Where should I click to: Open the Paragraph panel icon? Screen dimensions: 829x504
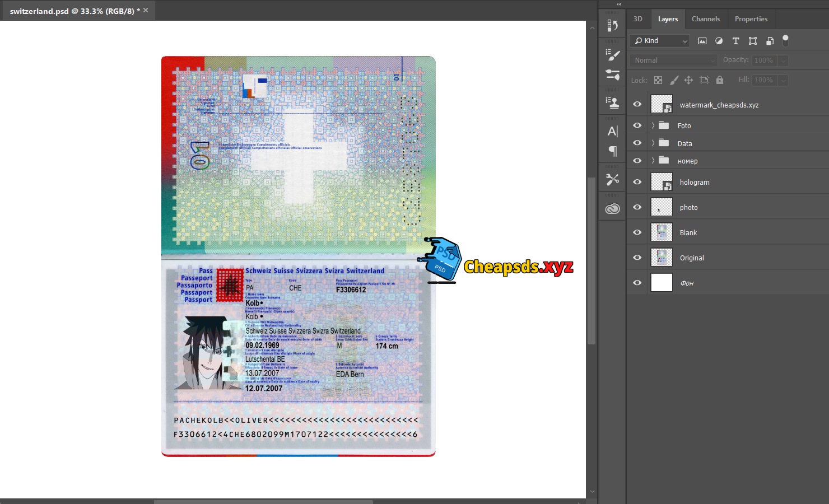coord(612,151)
